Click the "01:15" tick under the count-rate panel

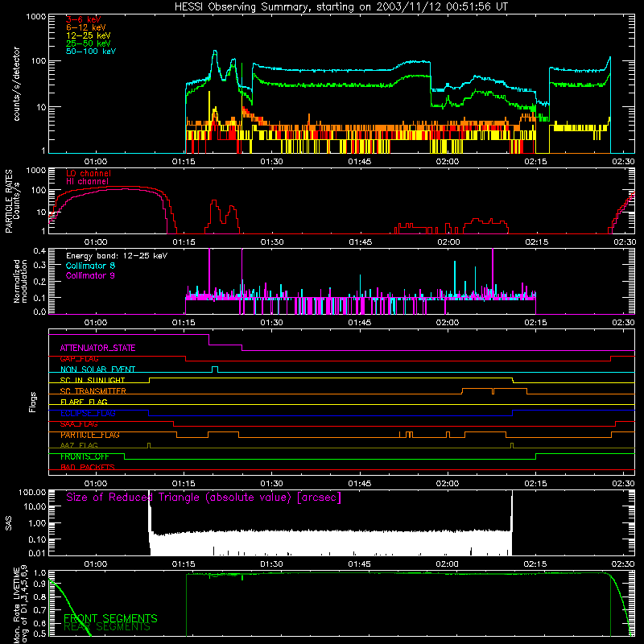point(184,162)
